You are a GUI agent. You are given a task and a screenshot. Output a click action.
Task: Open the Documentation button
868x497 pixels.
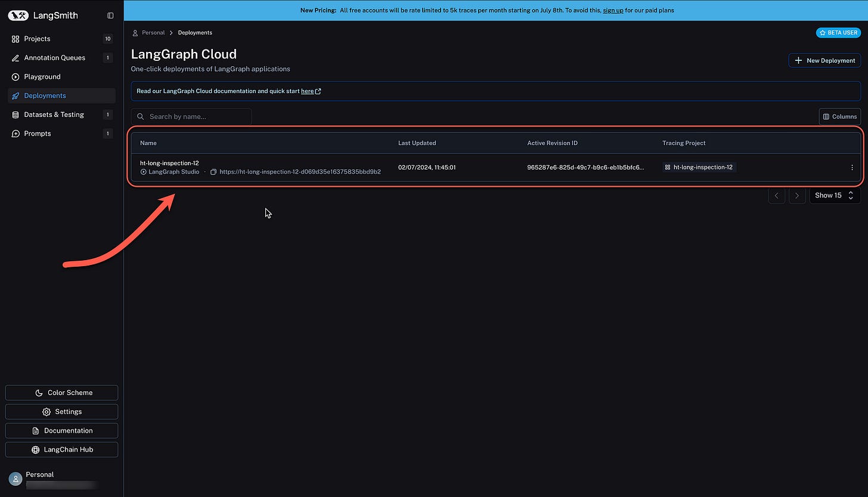coord(61,431)
